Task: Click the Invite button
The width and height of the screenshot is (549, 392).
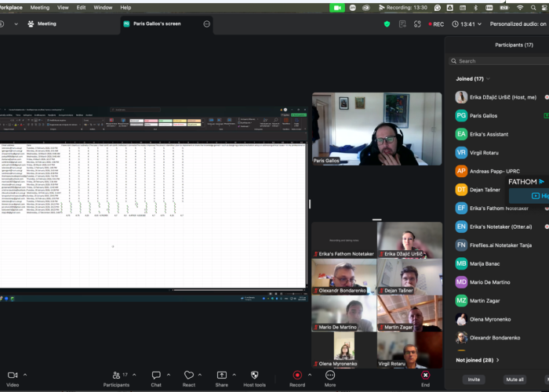Action: pyautogui.click(x=474, y=379)
